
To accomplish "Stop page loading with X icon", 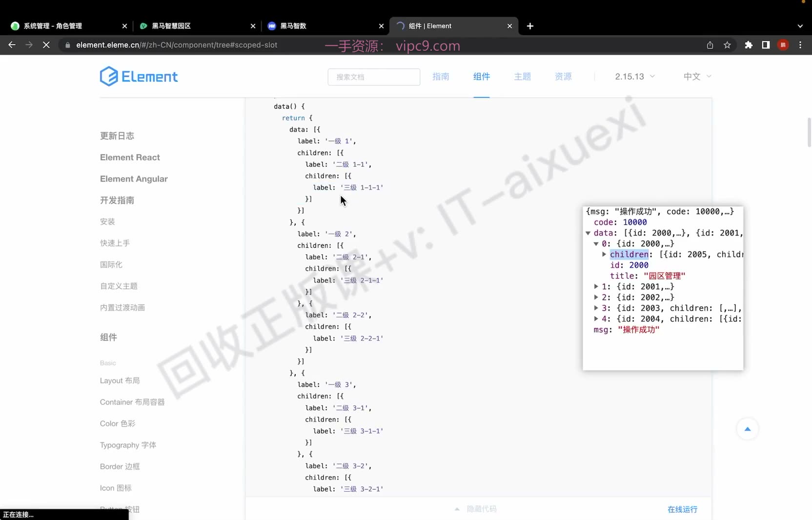I will tap(46, 45).
